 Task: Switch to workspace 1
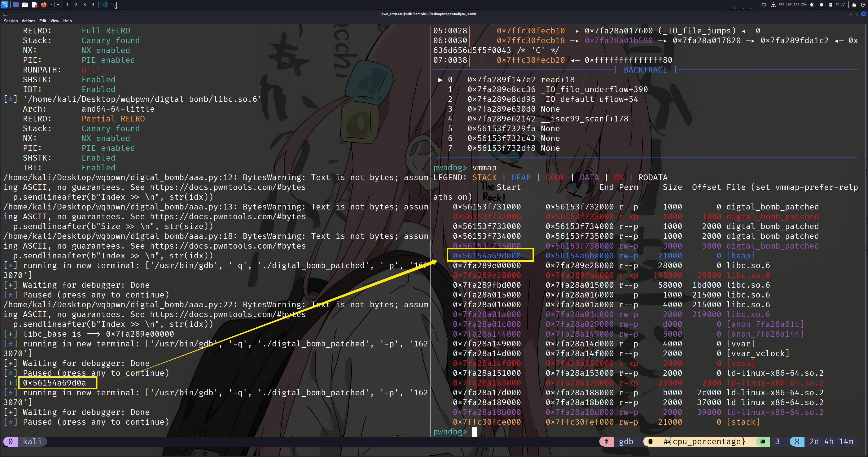click(x=67, y=4)
